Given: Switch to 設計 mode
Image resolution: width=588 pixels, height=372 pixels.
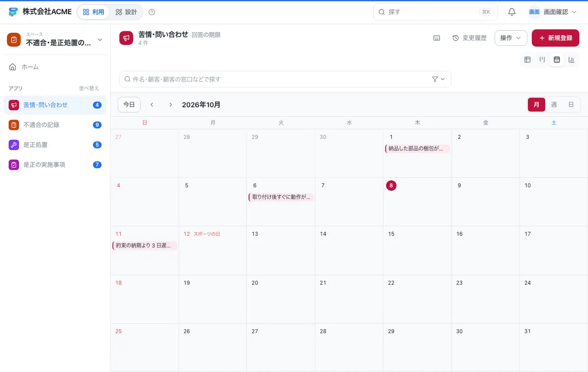Looking at the screenshot, I should (x=126, y=12).
